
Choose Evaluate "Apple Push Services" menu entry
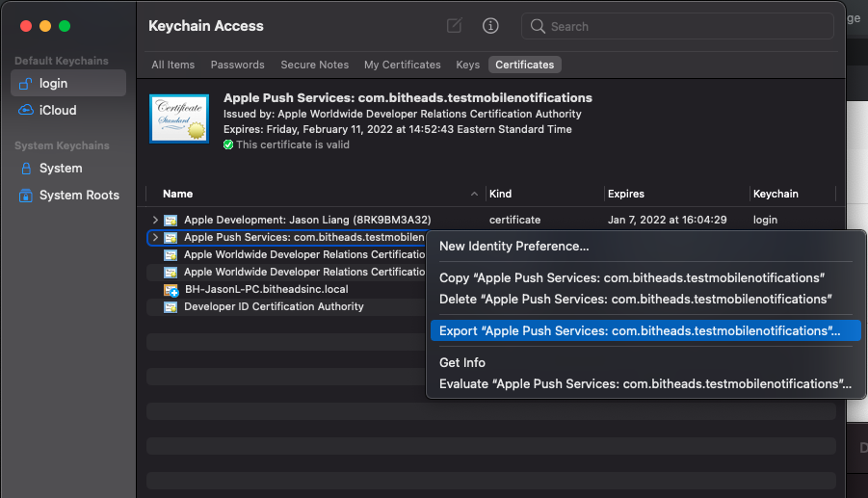645,384
